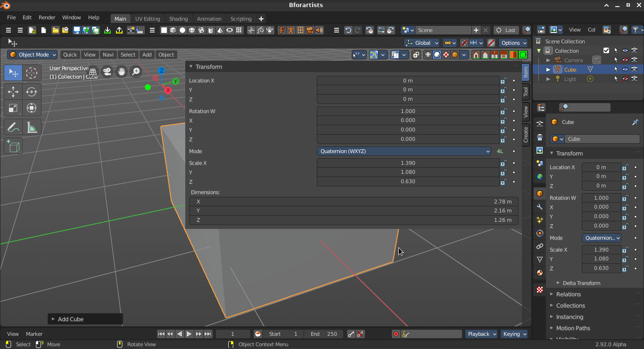Click the undo arrow in the top toolbar
The image size is (644, 349).
point(348,30)
